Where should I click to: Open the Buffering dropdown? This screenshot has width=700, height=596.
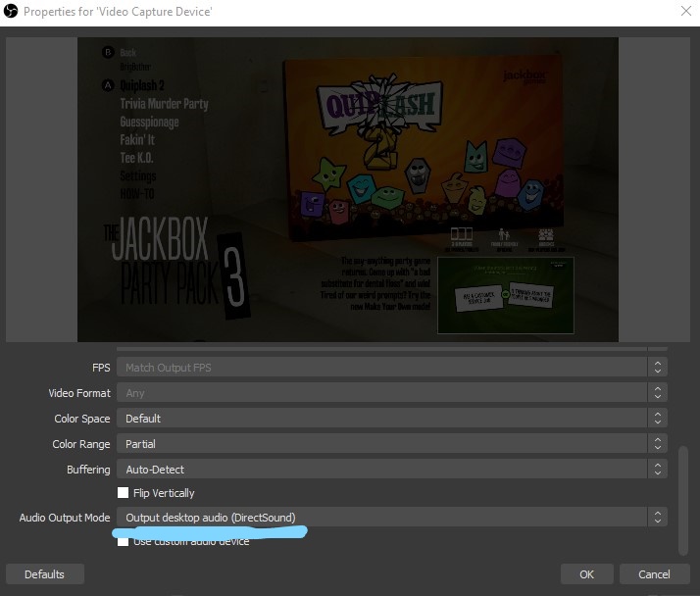(x=392, y=470)
